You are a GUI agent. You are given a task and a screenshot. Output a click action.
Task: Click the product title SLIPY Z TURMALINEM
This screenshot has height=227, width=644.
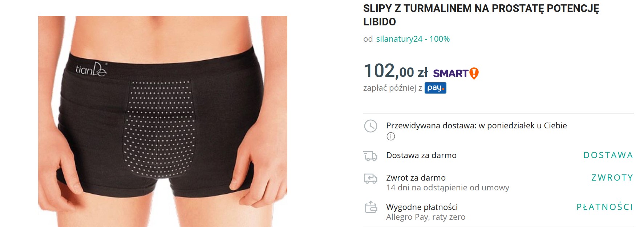point(481,15)
